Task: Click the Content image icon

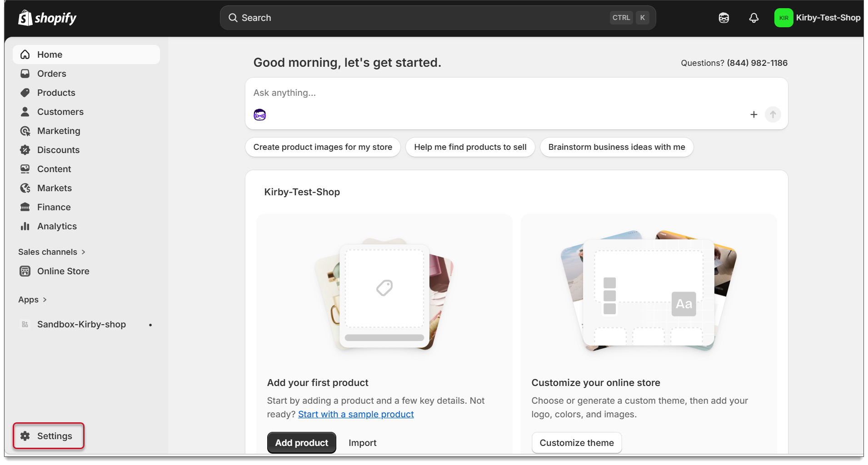Action: coord(25,169)
